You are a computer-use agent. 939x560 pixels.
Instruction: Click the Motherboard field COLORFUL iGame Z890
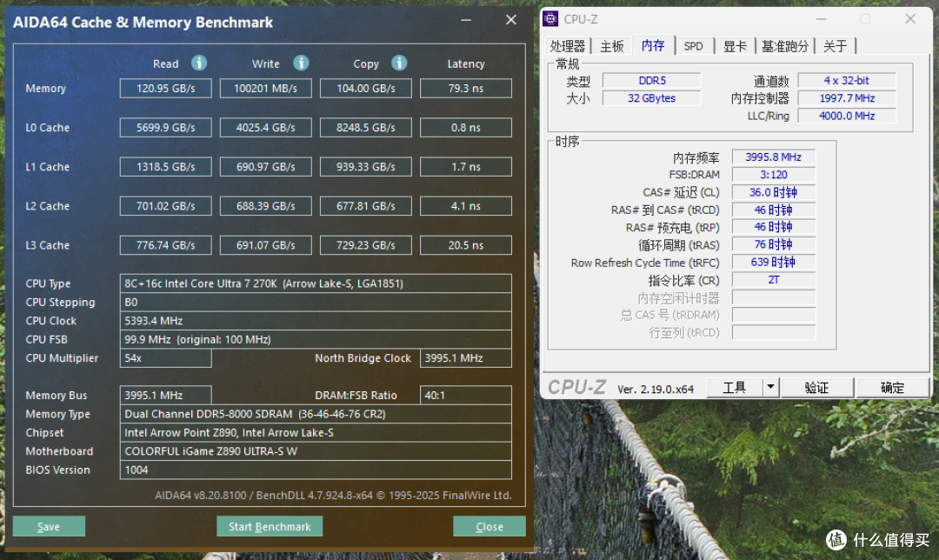click(x=316, y=451)
